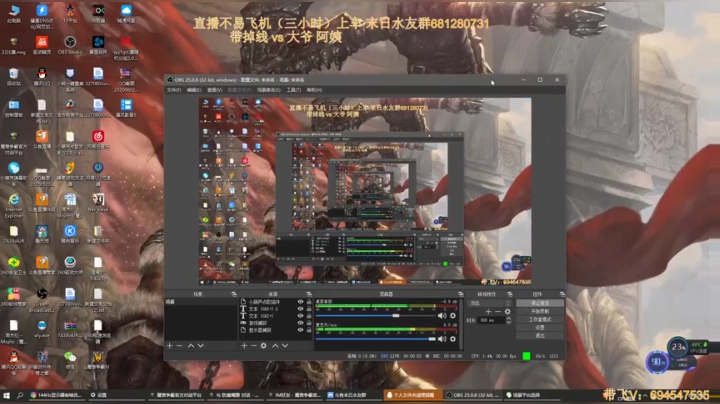The width and height of the screenshot is (720, 404).
Task: Click 退出 exit button in Controls
Action: coord(540,336)
